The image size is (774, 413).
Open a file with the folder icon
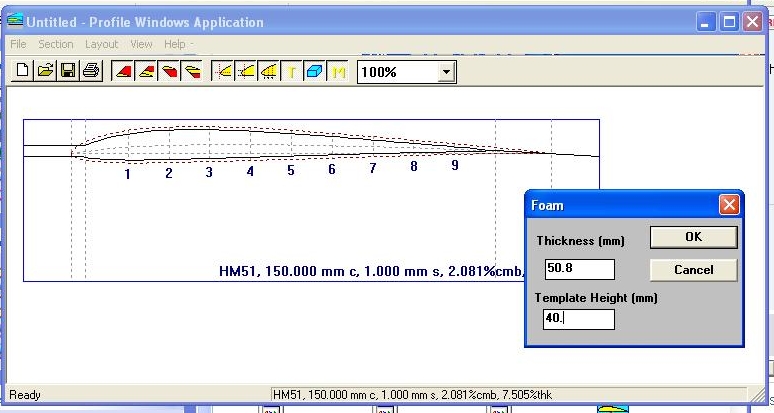click(45, 72)
